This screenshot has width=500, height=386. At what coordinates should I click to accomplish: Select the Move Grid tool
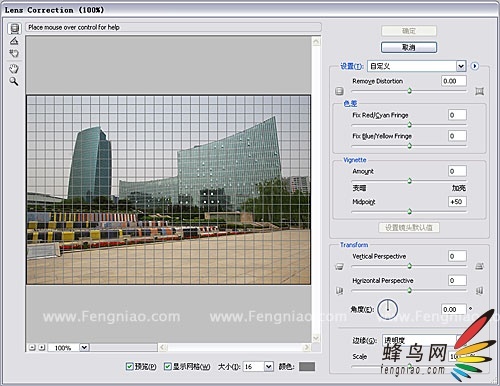(14, 53)
